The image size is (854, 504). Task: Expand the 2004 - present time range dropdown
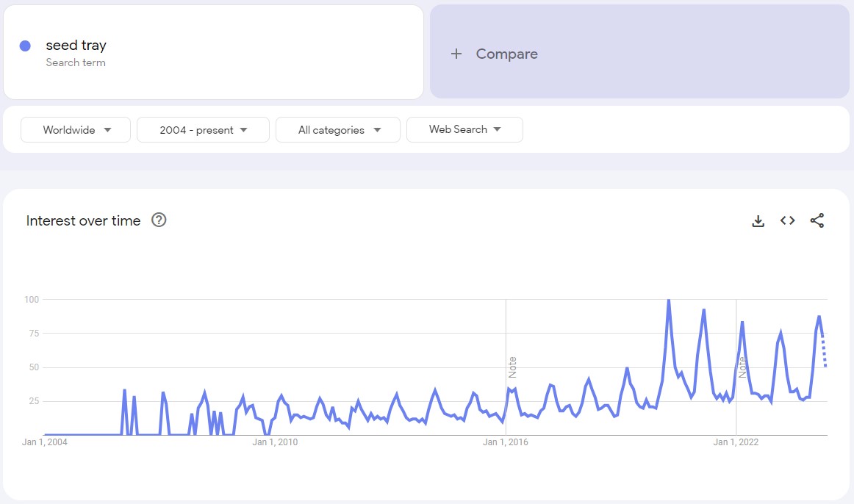point(203,130)
